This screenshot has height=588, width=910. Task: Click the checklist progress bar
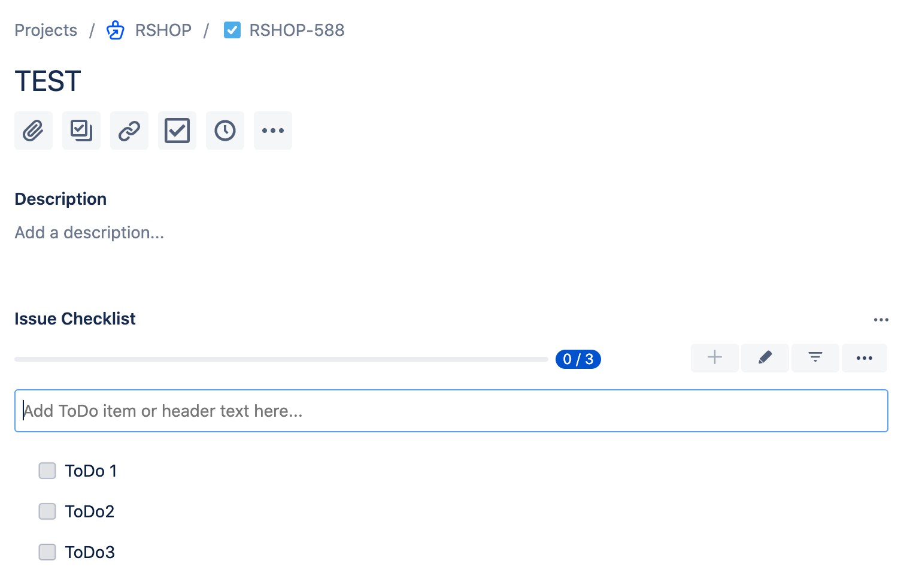coord(281,359)
